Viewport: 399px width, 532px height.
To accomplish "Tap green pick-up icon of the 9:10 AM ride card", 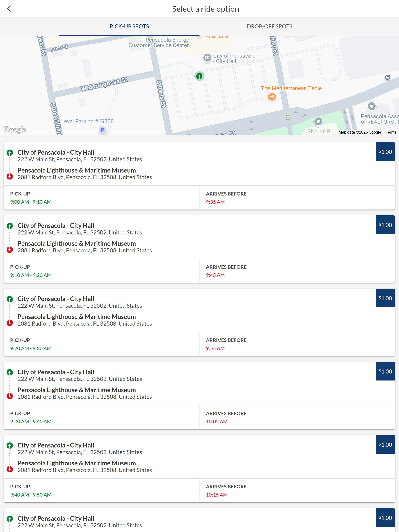I will pos(10,226).
